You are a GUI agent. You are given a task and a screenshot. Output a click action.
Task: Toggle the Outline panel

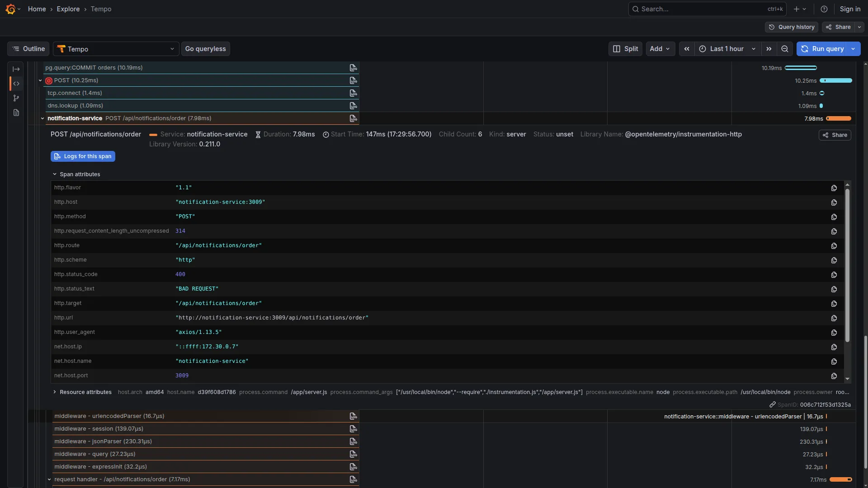(28, 49)
